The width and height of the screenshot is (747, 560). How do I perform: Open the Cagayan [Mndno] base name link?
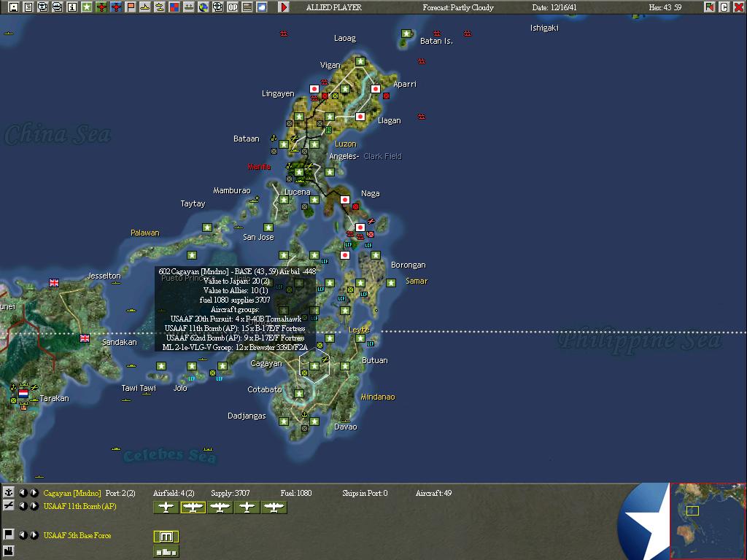(72, 493)
